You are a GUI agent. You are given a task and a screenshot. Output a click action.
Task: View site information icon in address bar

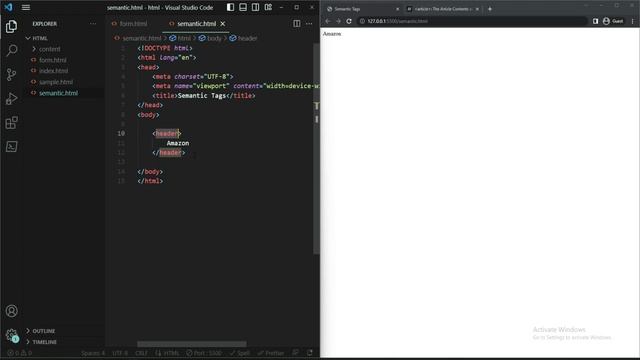[362, 21]
